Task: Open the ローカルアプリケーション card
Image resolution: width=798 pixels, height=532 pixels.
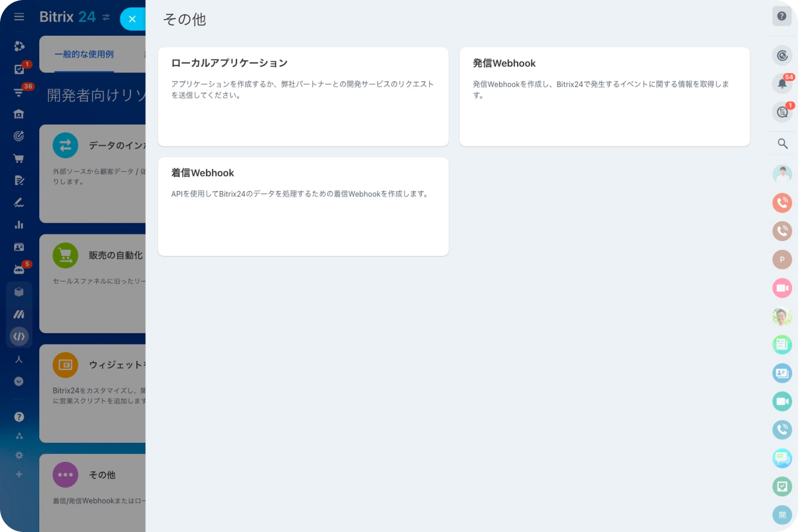Action: pos(303,96)
